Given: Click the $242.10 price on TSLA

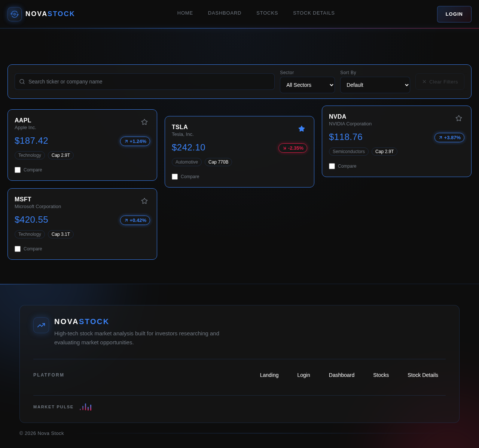Looking at the screenshot, I should click(x=189, y=147).
